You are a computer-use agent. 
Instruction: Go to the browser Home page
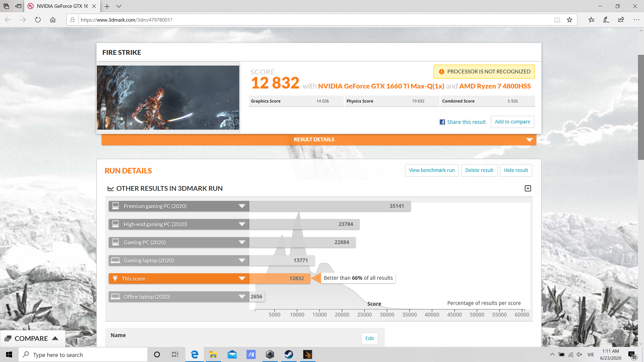[x=53, y=20]
